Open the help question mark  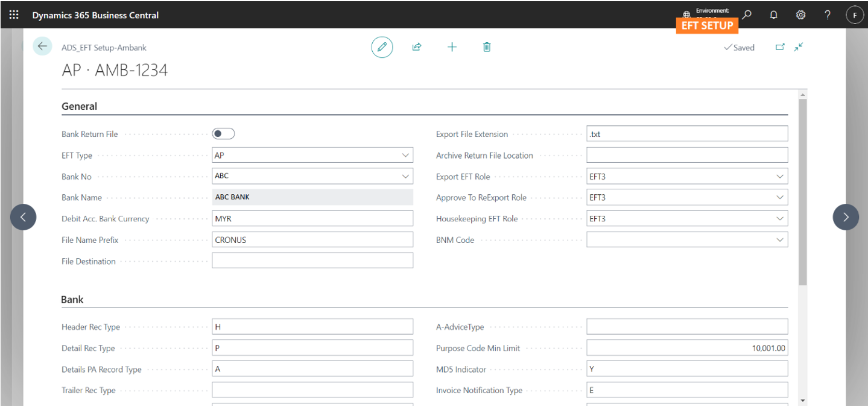click(x=828, y=15)
